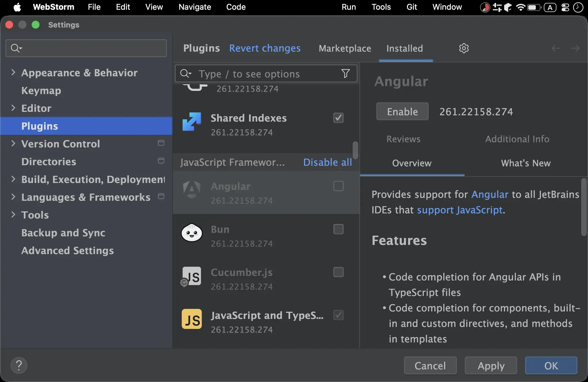Open the battery status menu
Viewport: 588px width, 382px height.
[534, 7]
